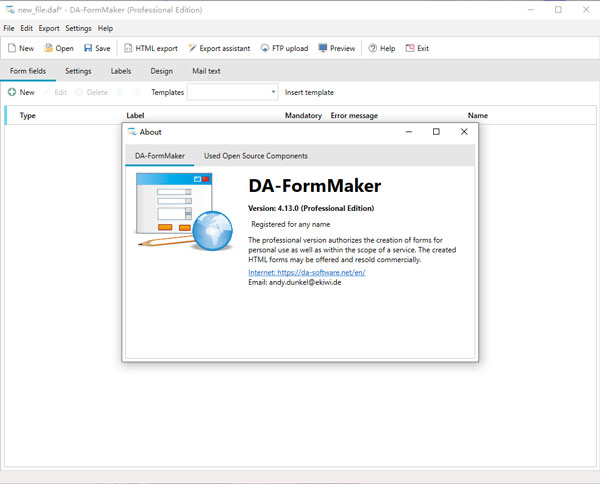Click the Error message column header

click(354, 116)
